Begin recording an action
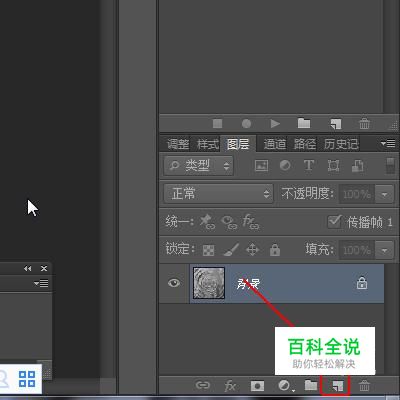This screenshot has height=400, width=400. [246, 124]
